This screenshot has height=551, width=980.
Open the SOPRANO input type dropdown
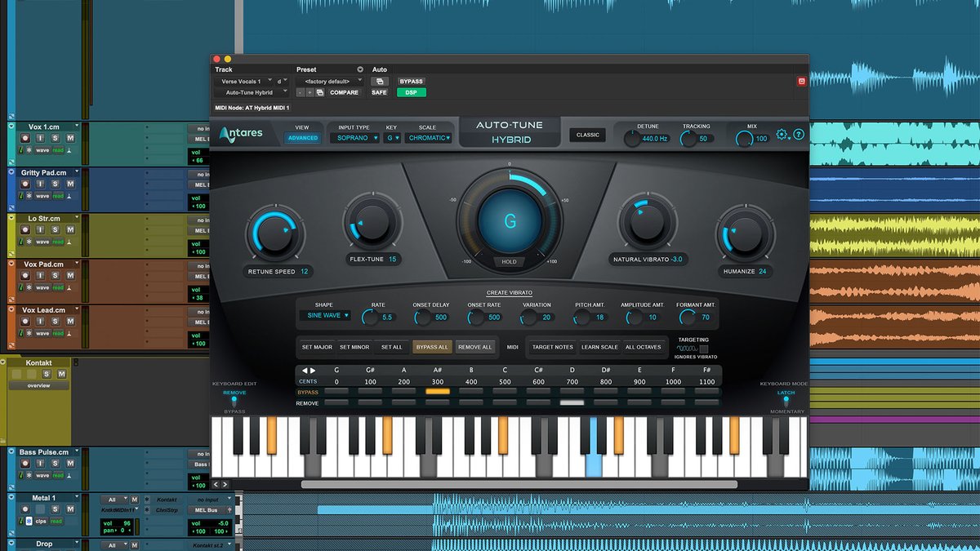pos(354,138)
